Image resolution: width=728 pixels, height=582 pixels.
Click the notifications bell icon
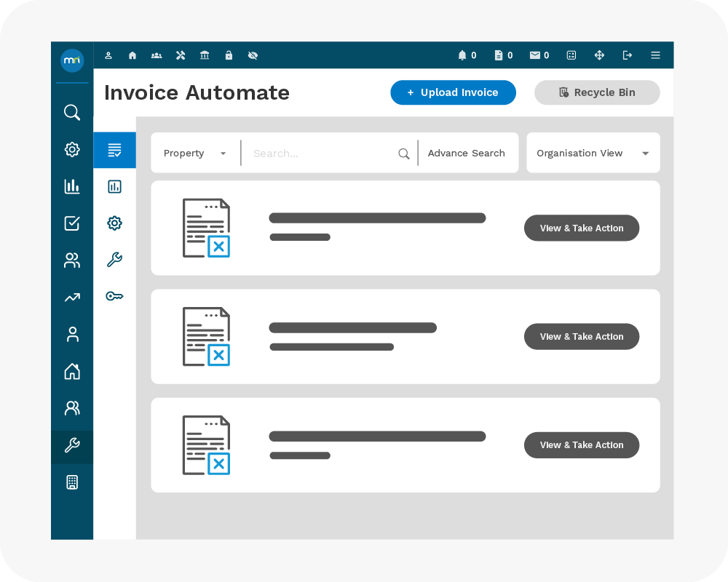(462, 55)
